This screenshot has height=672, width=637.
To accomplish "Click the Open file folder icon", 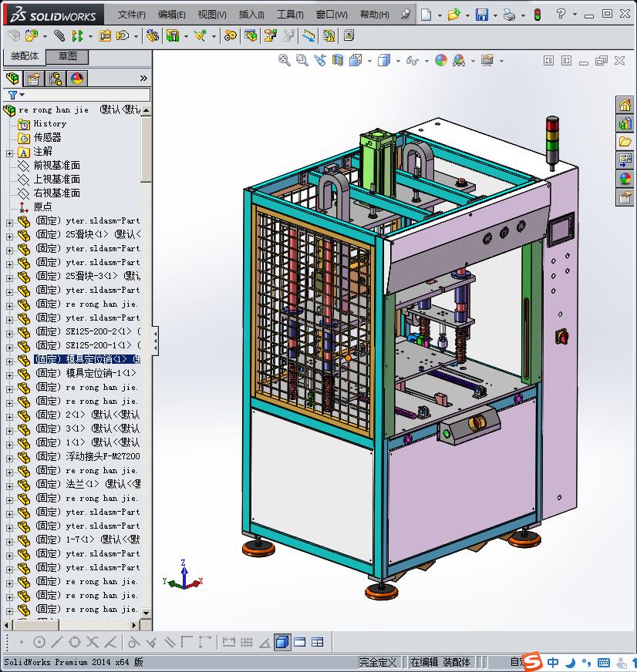I will pyautogui.click(x=453, y=15).
